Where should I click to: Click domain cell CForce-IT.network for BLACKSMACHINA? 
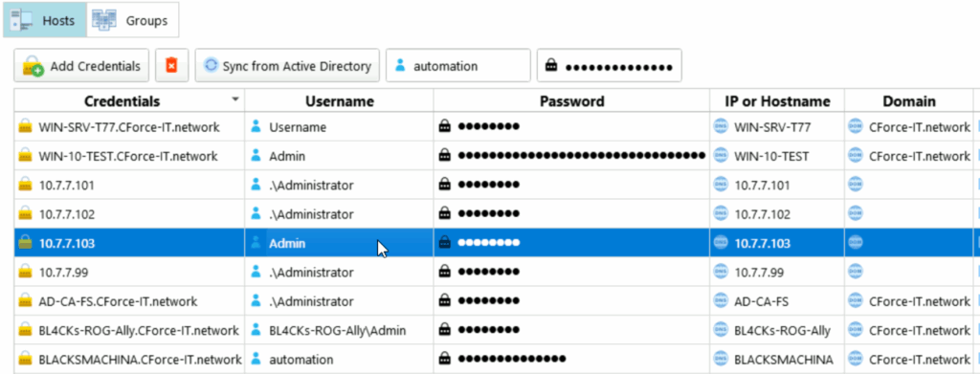coord(909,360)
